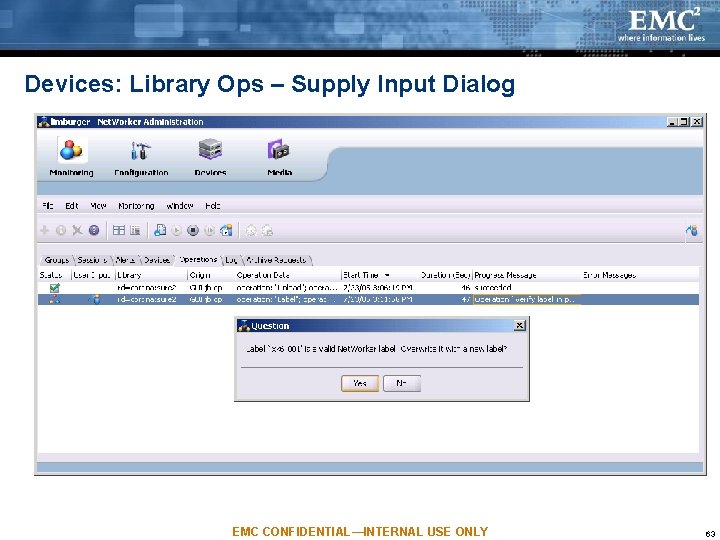The width and height of the screenshot is (720, 540).
Task: Click the second greyed-out cloud toolbar icon
Action: pos(267,230)
